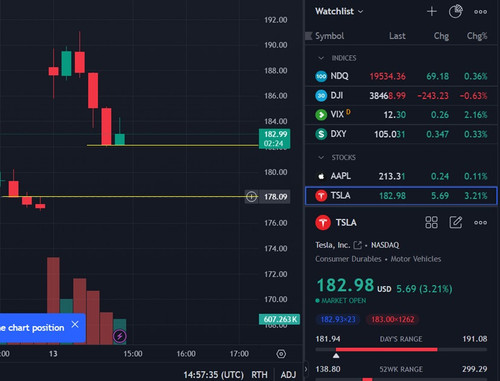500x381 pixels.
Task: Click the Consumer Durables sector text
Action: click(348, 259)
